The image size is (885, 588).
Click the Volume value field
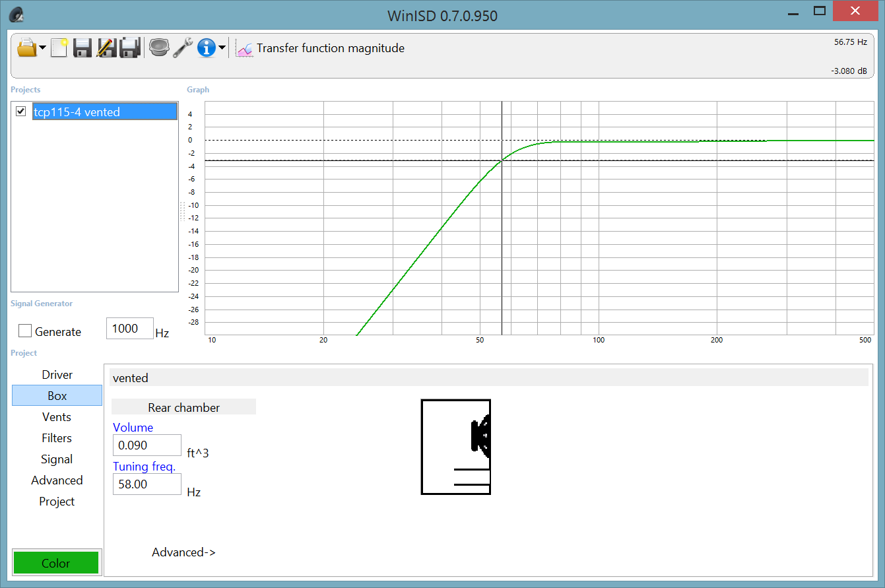point(147,445)
